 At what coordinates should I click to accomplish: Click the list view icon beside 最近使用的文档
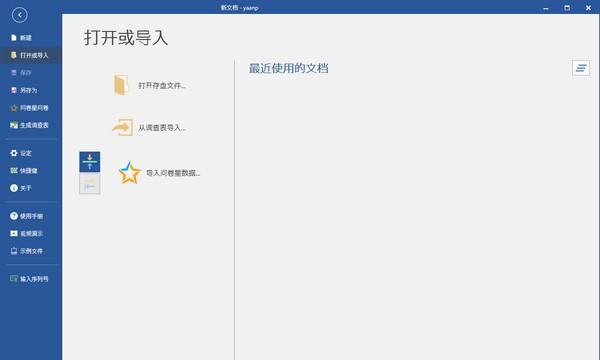click(x=581, y=68)
